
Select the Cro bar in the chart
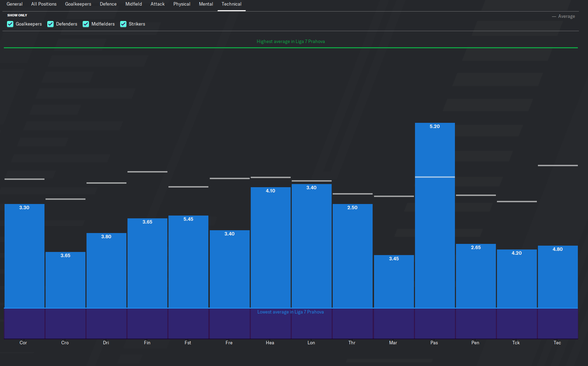pos(65,280)
